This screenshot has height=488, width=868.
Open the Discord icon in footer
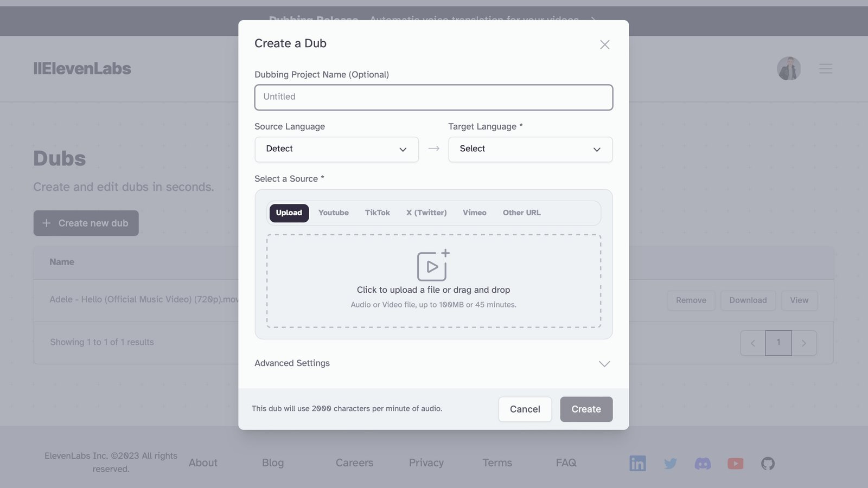(703, 464)
